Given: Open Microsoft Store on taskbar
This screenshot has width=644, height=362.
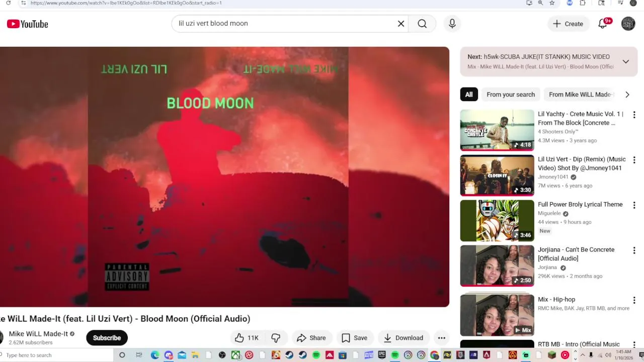Looking at the screenshot, I should pyautogui.click(x=343, y=355).
